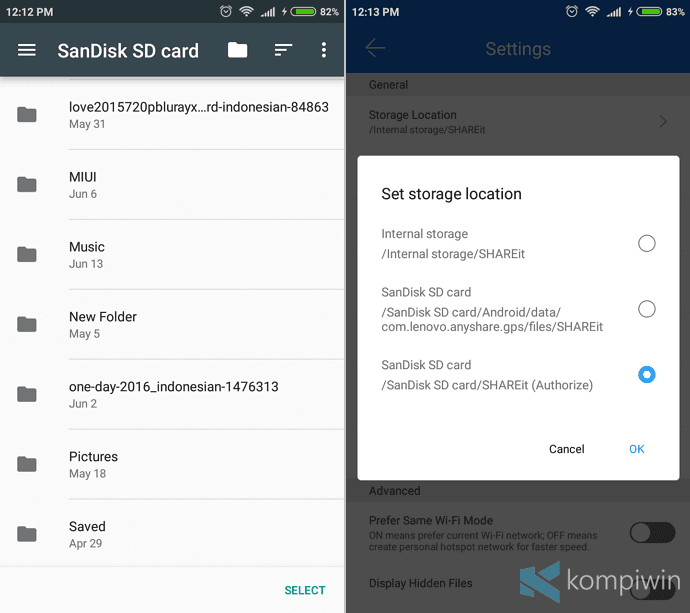690x613 pixels.
Task: Tap the folder icon beside MIUI
Action: 27,184
